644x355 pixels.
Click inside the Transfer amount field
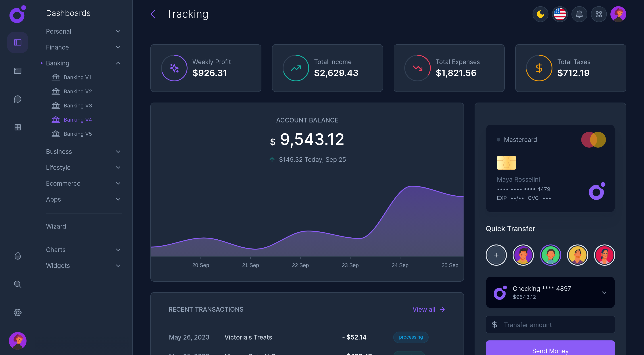[x=537, y=324]
